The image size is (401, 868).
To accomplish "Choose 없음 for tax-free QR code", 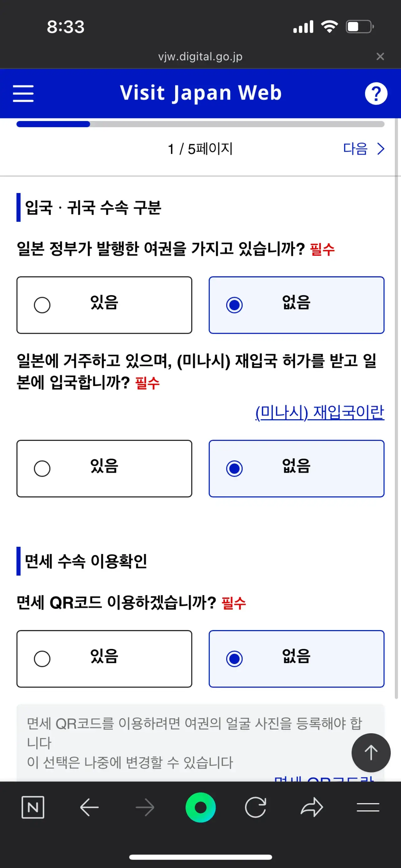I will (x=296, y=659).
